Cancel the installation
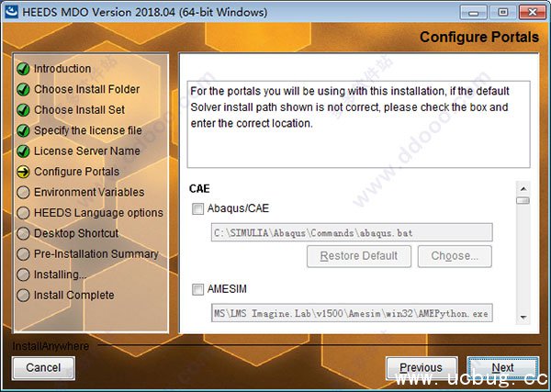The height and width of the screenshot is (392, 551). 43,368
